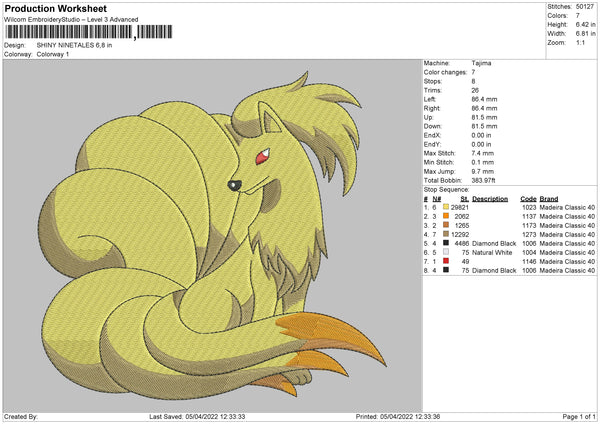Click the 'Production Worksheet' heading

[55, 8]
